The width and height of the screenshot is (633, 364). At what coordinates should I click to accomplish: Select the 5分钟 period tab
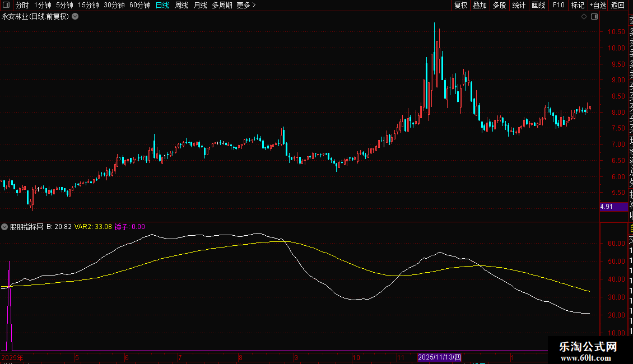click(64, 5)
